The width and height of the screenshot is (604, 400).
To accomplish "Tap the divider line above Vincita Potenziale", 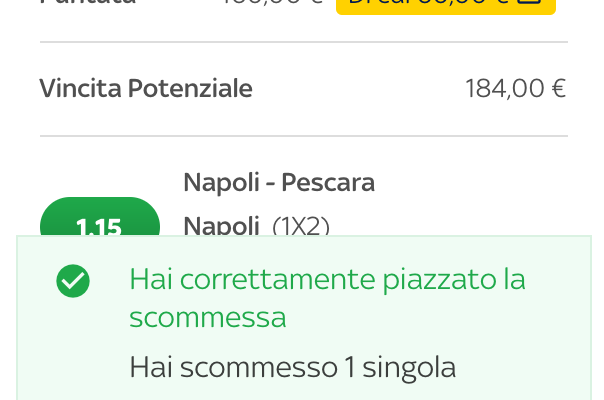I will [304, 42].
